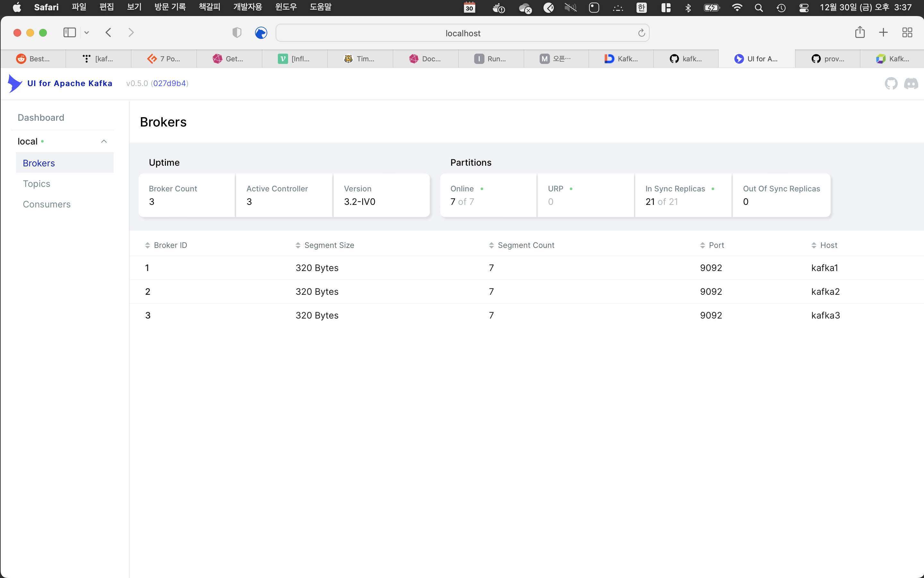
Task: Click the blue extension icon beside address bar
Action: pos(261,33)
